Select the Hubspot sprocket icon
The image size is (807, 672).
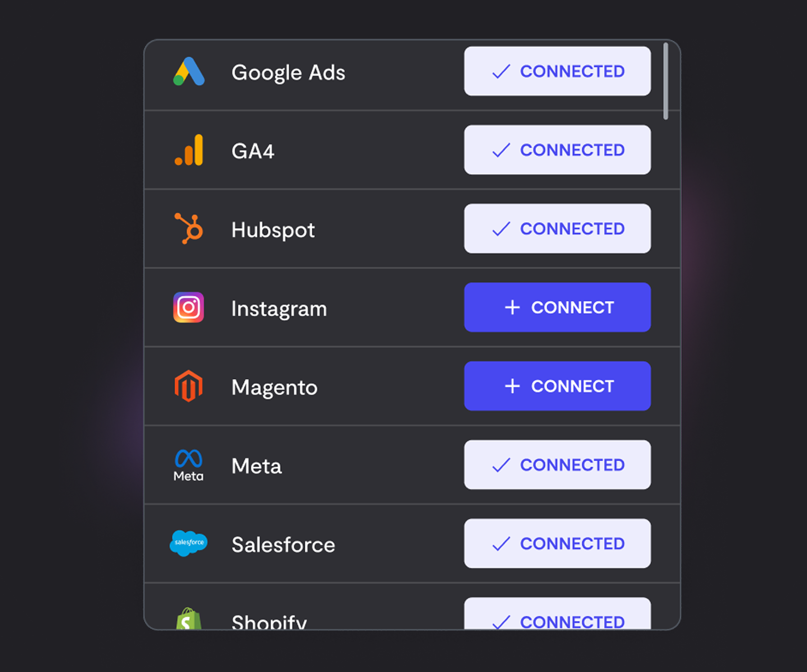point(189,228)
